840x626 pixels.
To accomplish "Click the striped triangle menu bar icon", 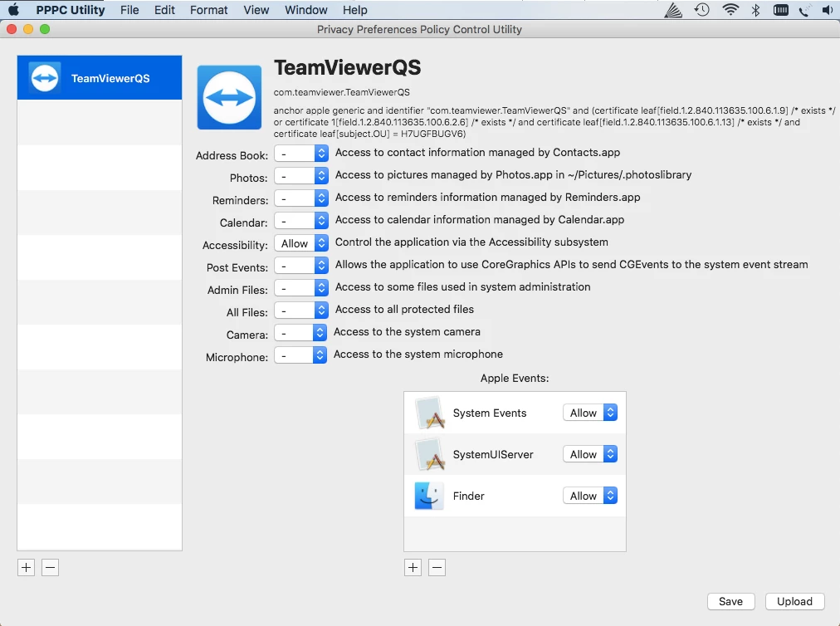I will pos(673,10).
